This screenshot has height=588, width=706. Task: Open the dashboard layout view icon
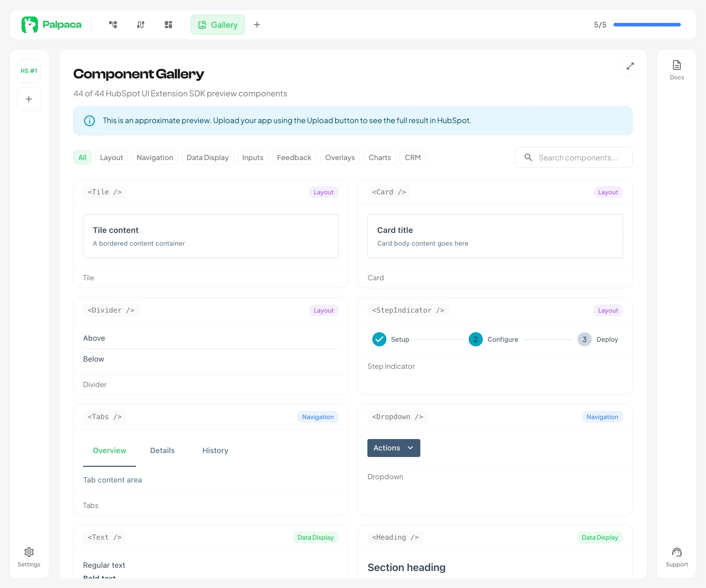[168, 24]
